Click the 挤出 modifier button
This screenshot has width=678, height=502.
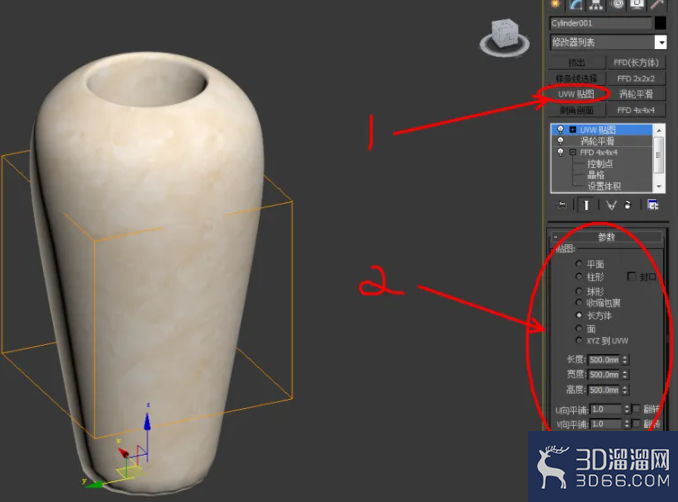click(x=576, y=63)
